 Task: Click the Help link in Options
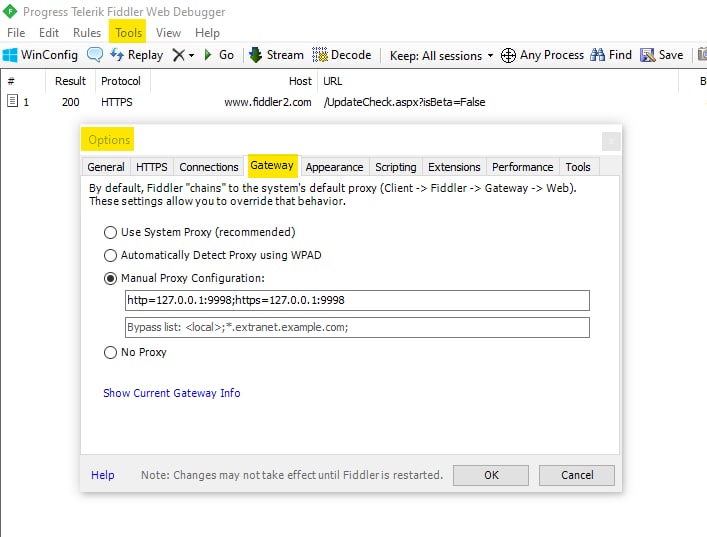[103, 475]
